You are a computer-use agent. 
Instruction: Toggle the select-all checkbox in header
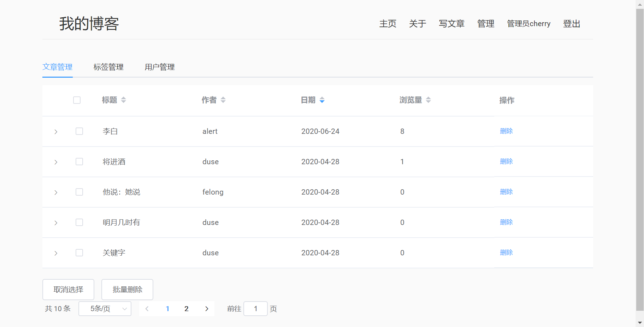(77, 100)
